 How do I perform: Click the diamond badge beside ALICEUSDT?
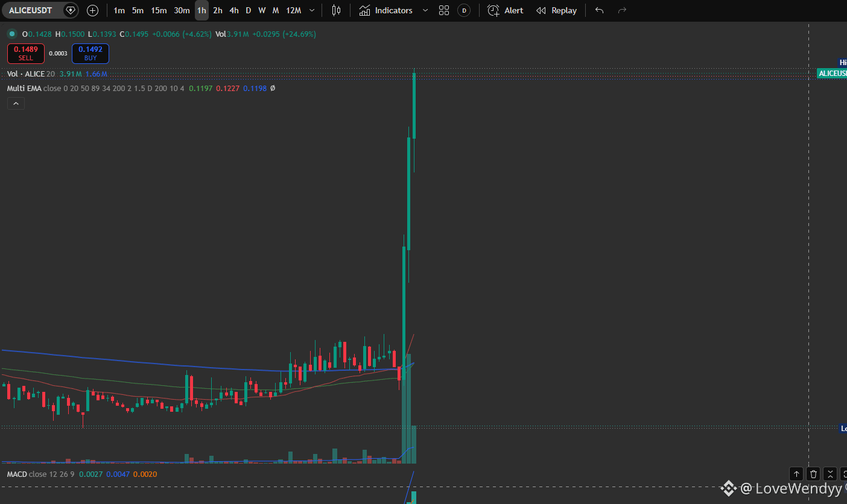71,10
